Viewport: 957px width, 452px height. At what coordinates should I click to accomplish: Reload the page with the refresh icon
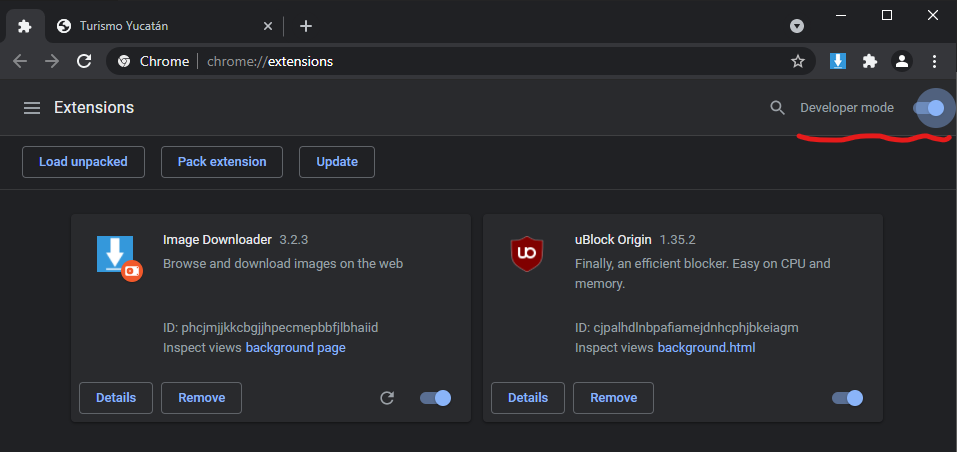[84, 61]
